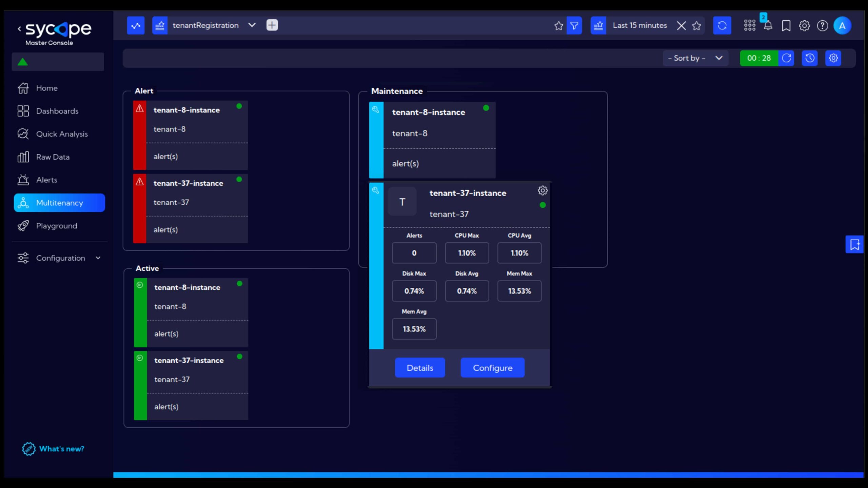Click the gear icon on tenant-37-instance card

coord(542,190)
